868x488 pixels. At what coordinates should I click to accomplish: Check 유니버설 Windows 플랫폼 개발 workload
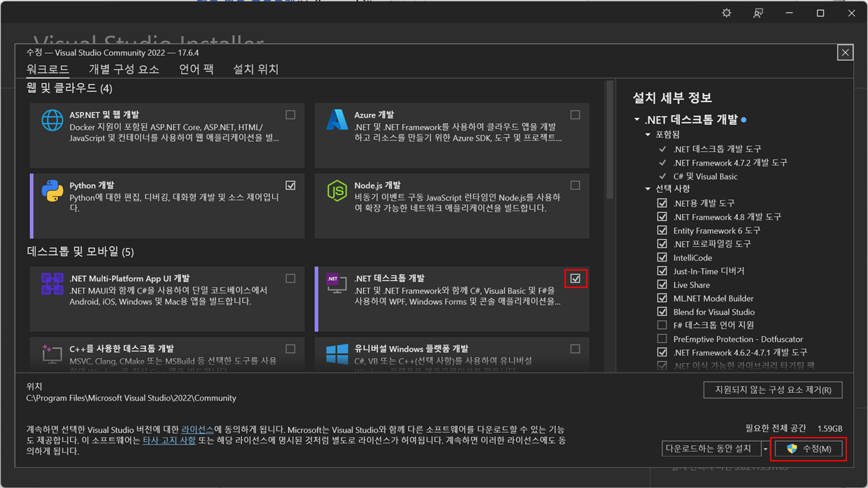pos(575,349)
